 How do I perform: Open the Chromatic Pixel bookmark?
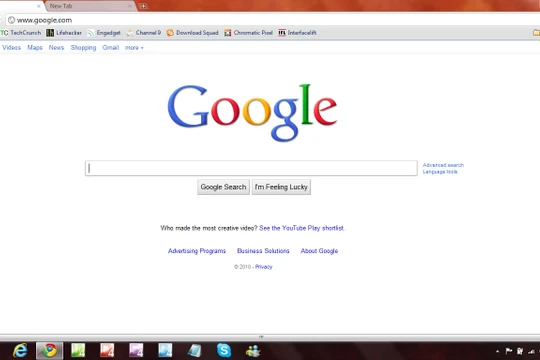(x=248, y=33)
